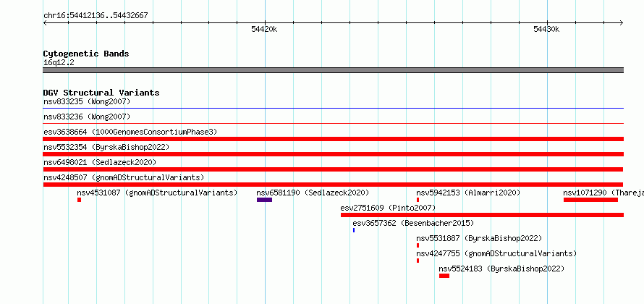Select the nsv833236 (Wong2007) label
This screenshot has height=304, width=644.
(87, 117)
